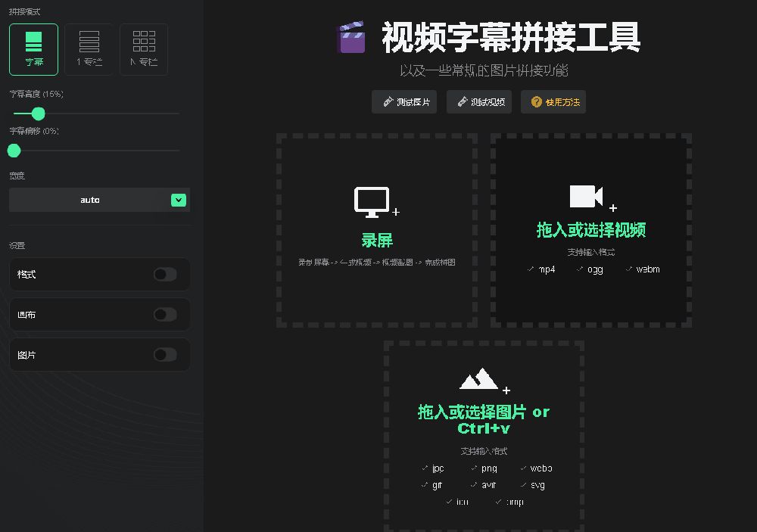757x532 pixels.
Task: Open the 使用方法 help button
Action: coord(553,102)
